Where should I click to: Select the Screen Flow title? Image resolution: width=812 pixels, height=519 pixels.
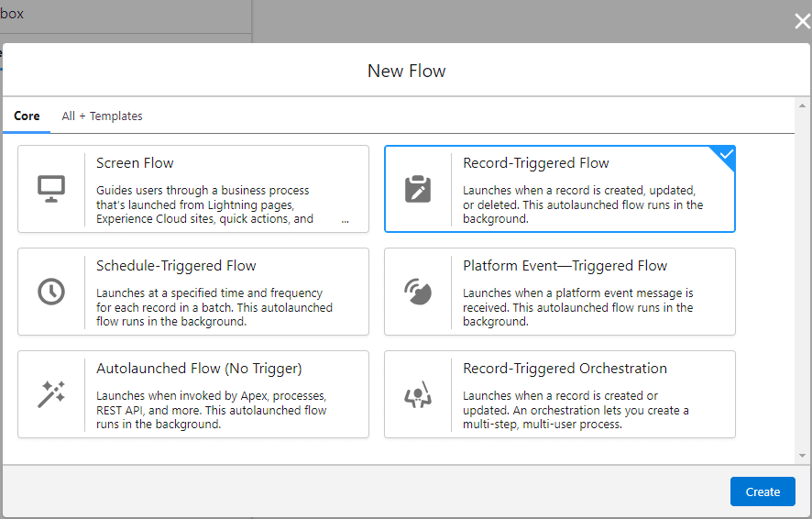(135, 163)
